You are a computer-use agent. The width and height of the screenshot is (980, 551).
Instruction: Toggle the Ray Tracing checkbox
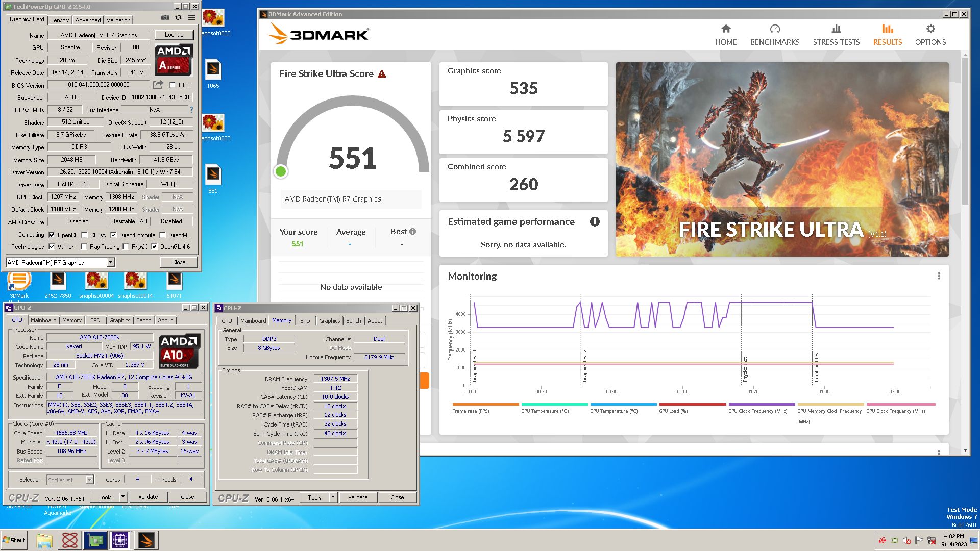click(x=84, y=247)
